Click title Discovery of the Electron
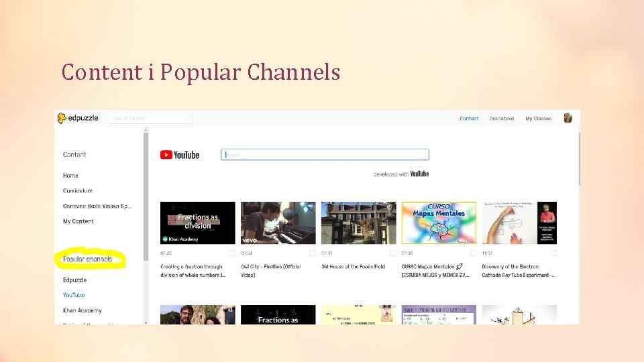The image size is (644, 362). pos(519,271)
